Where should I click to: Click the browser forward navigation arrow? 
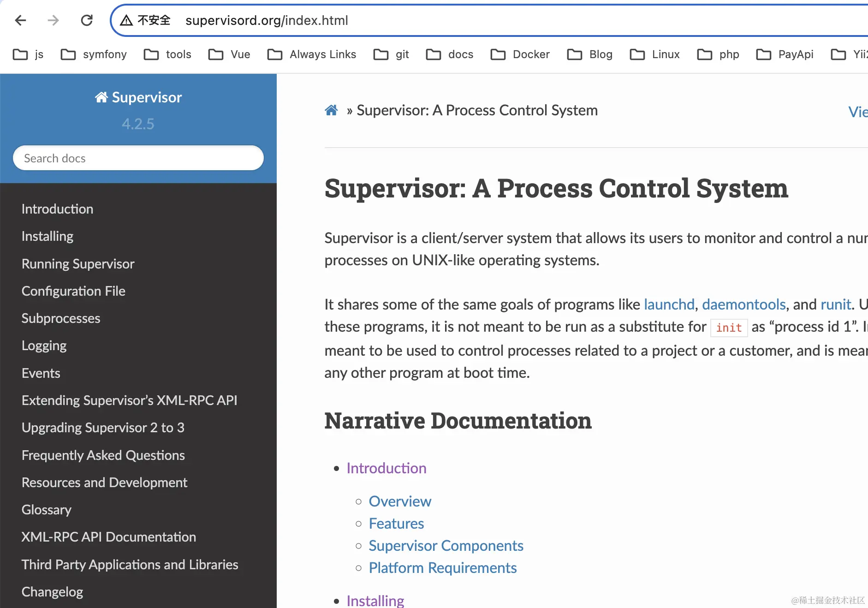coord(53,20)
